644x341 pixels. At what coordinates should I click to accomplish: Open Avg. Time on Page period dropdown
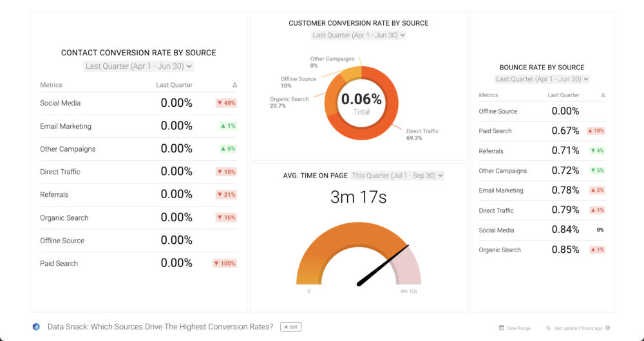coord(397,176)
